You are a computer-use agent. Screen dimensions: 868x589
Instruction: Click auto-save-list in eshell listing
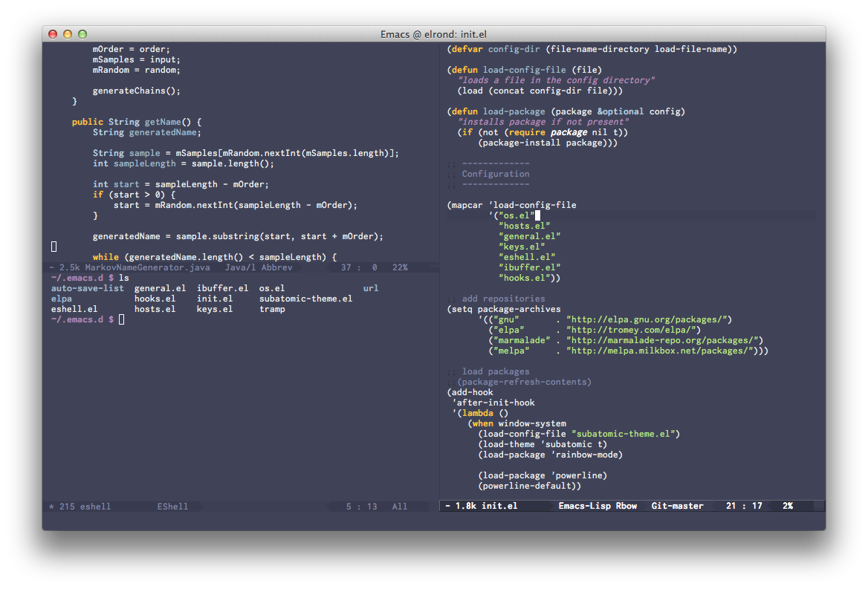click(x=88, y=288)
